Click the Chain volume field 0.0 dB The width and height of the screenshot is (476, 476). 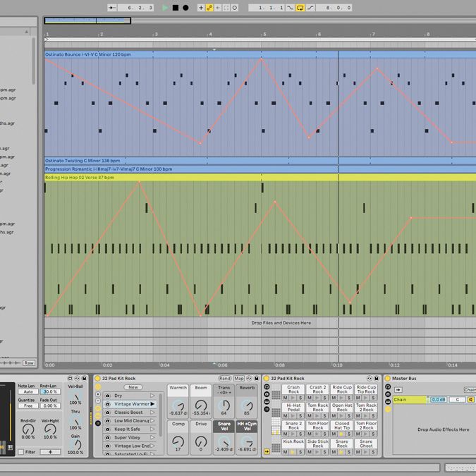pyautogui.click(x=439, y=400)
